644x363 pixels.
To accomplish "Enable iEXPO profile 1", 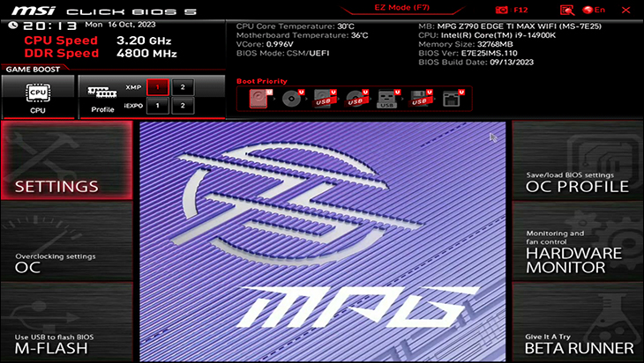I will [157, 106].
